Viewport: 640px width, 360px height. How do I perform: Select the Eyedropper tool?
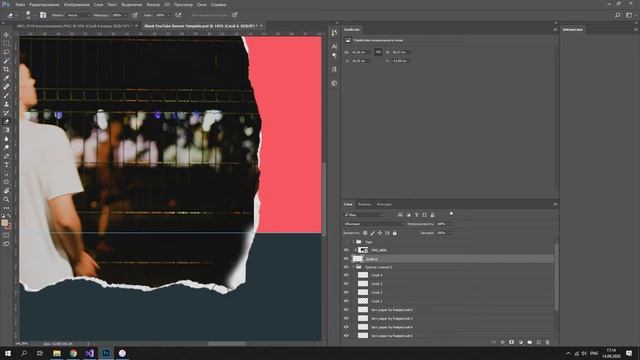6,78
